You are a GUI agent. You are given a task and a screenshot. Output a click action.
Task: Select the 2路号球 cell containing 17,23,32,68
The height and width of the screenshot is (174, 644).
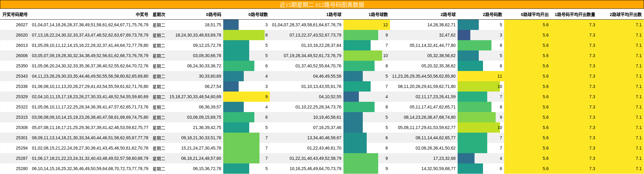444,158
